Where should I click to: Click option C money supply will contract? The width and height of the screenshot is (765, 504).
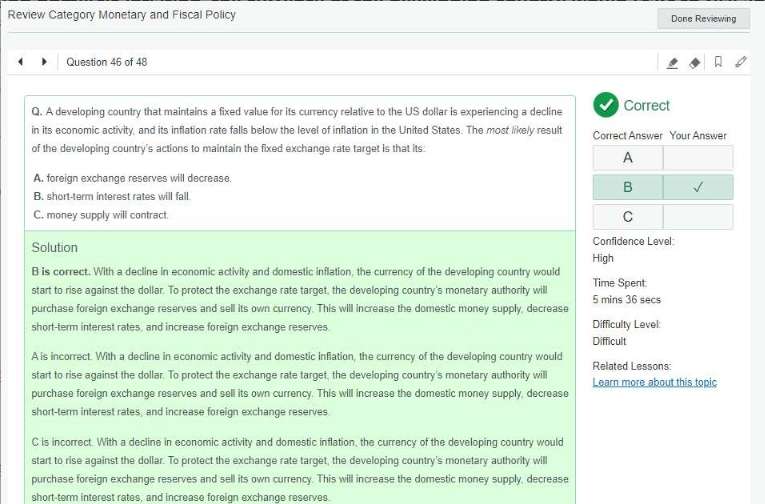100,214
